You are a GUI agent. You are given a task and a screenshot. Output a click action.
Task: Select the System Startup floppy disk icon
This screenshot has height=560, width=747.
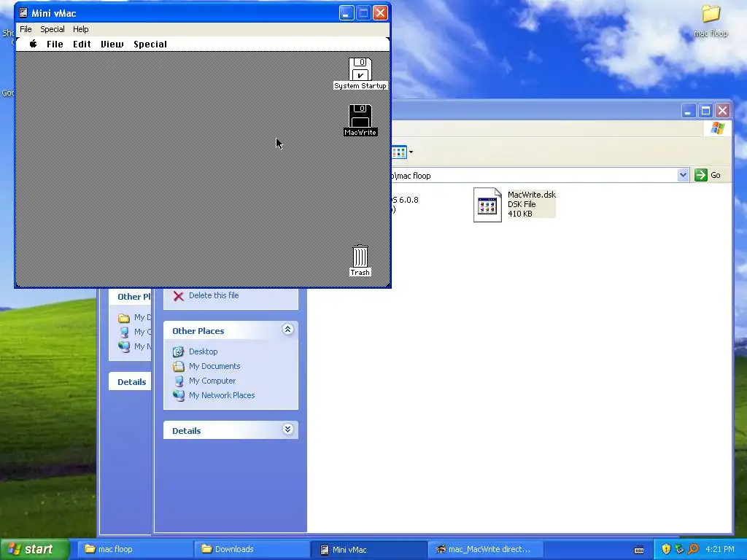click(x=360, y=69)
